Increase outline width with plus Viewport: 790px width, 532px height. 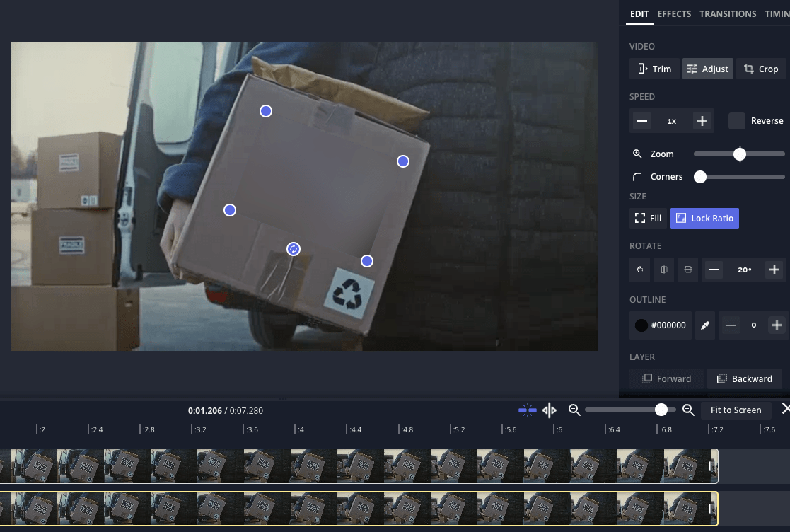pos(777,325)
